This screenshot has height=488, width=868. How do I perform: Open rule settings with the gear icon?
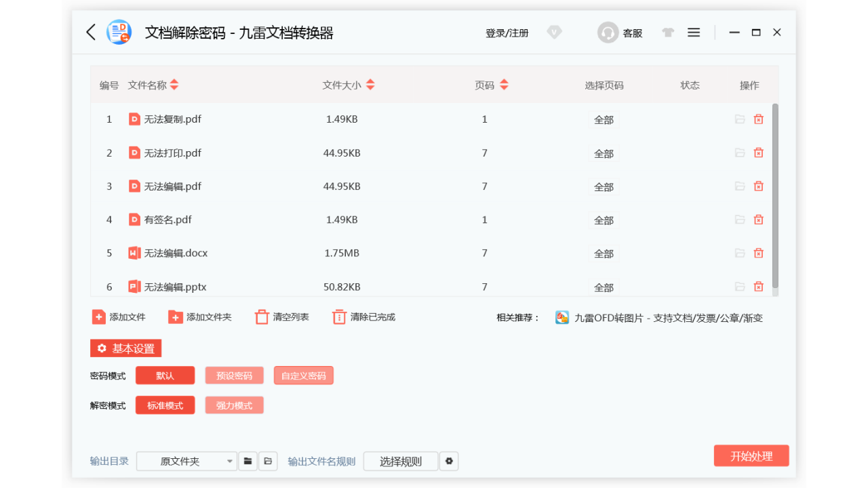[x=449, y=461]
